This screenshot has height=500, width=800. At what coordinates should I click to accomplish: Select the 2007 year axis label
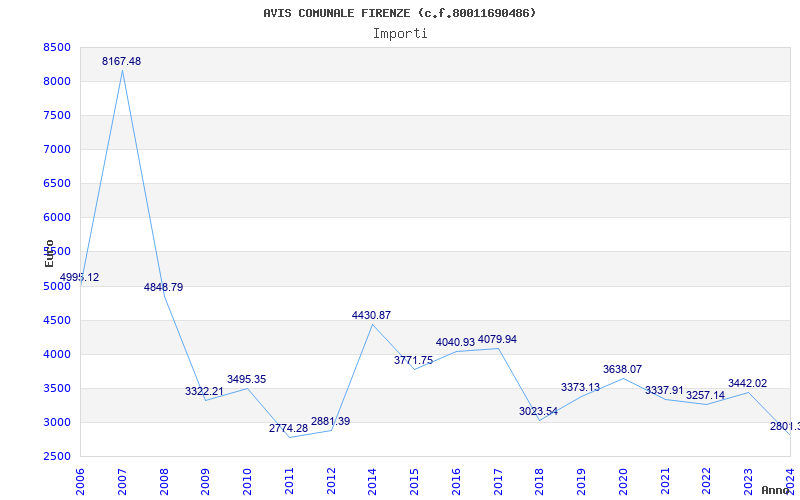click(122, 481)
